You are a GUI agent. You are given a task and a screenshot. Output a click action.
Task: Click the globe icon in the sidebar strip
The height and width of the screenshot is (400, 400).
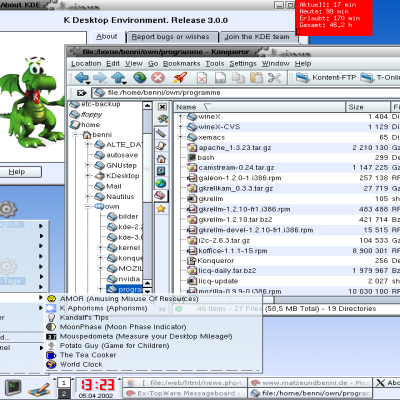pyautogui.click(x=161, y=184)
